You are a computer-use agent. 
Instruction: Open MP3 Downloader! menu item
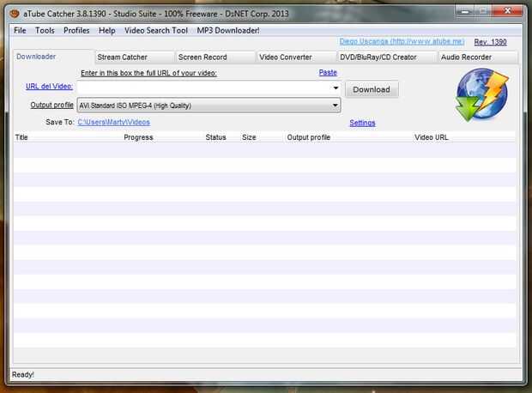pos(228,31)
